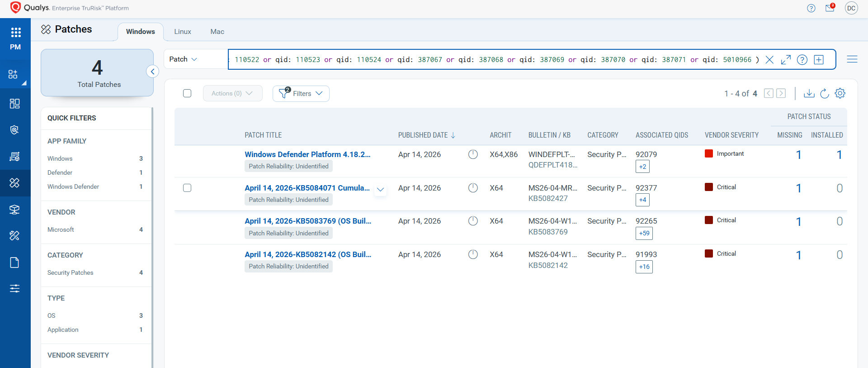Collapse the quick filters side panel
Screen dimensions: 868x368
pos(153,72)
